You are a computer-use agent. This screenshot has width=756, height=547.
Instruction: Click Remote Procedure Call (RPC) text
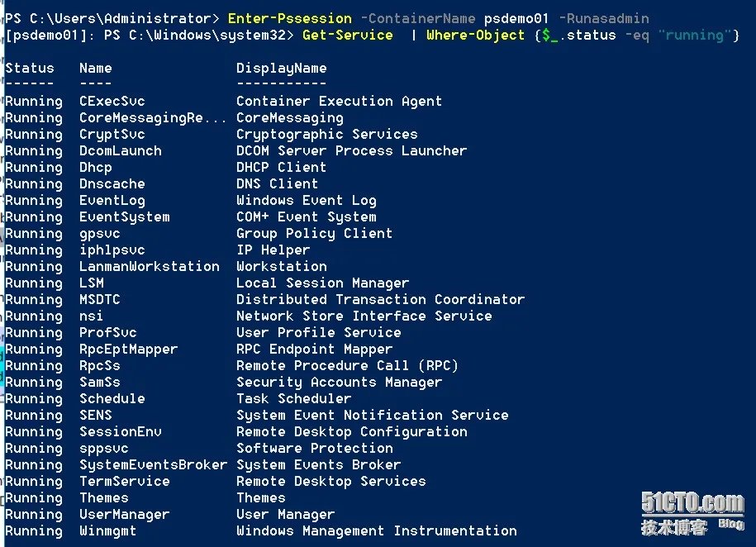(347, 366)
